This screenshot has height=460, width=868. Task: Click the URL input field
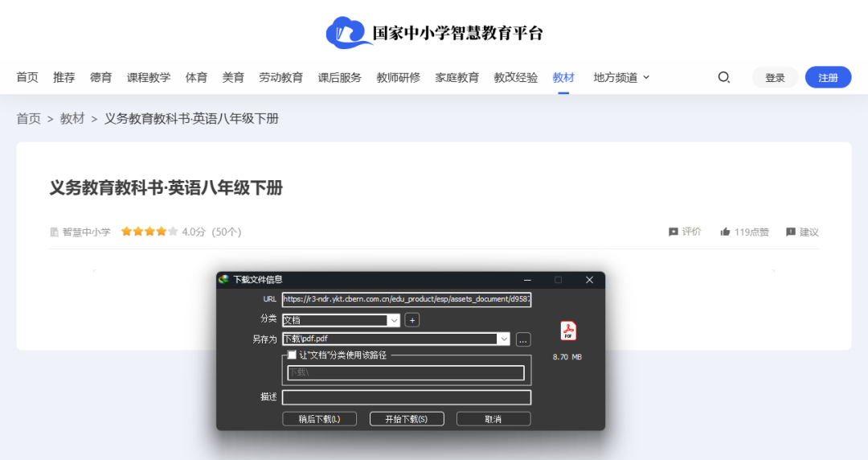[x=407, y=299]
